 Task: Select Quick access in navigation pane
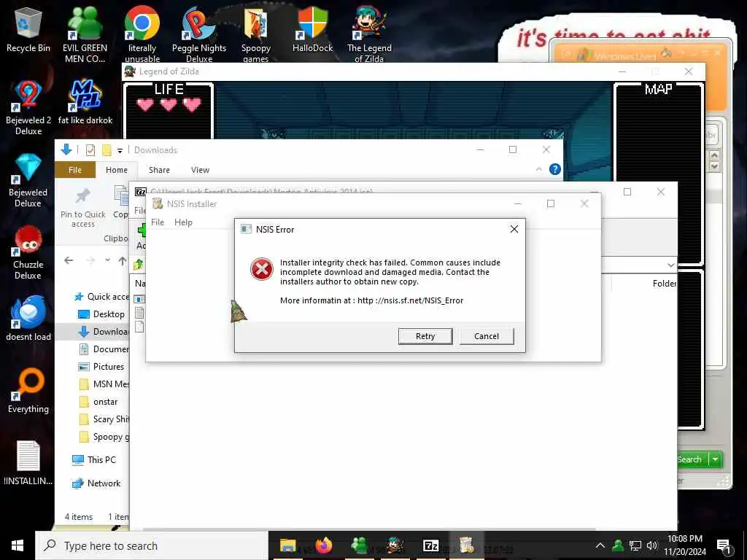coord(101,297)
